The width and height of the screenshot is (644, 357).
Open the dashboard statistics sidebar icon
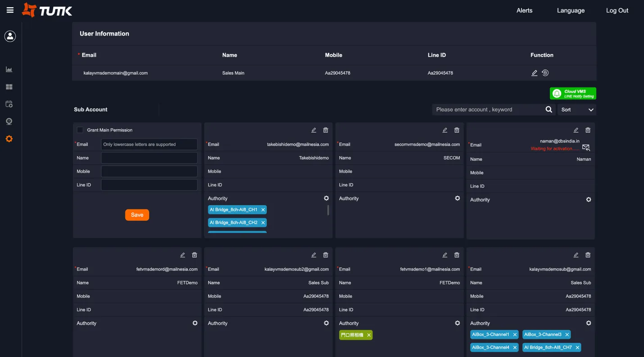[x=9, y=69]
